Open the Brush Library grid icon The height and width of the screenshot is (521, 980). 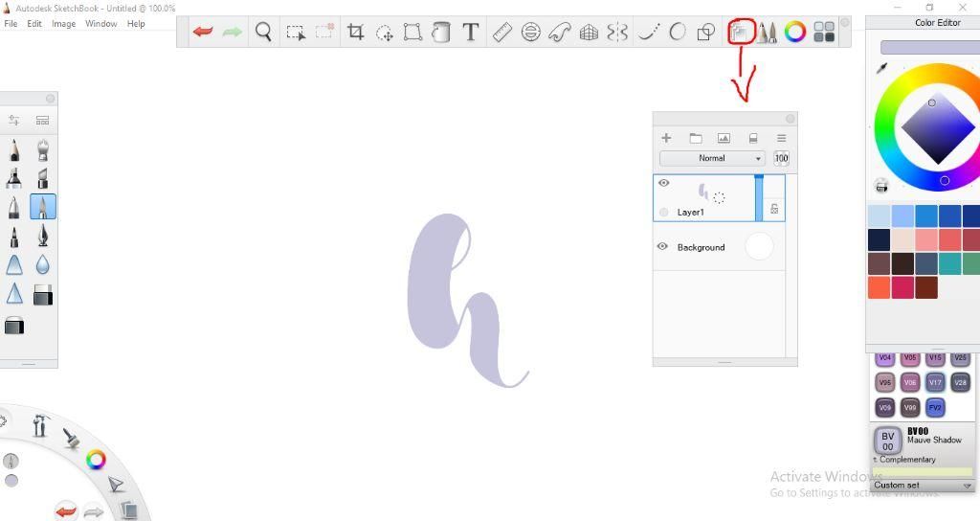(42, 120)
